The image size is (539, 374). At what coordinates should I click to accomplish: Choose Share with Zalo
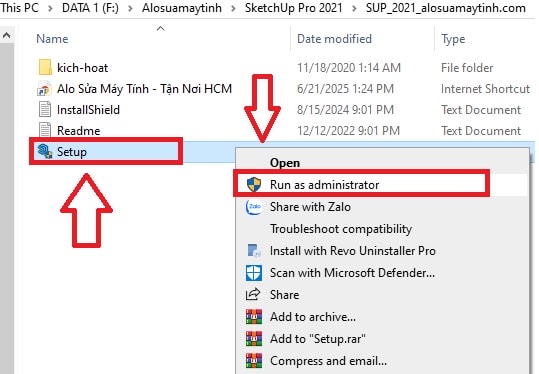[310, 207]
